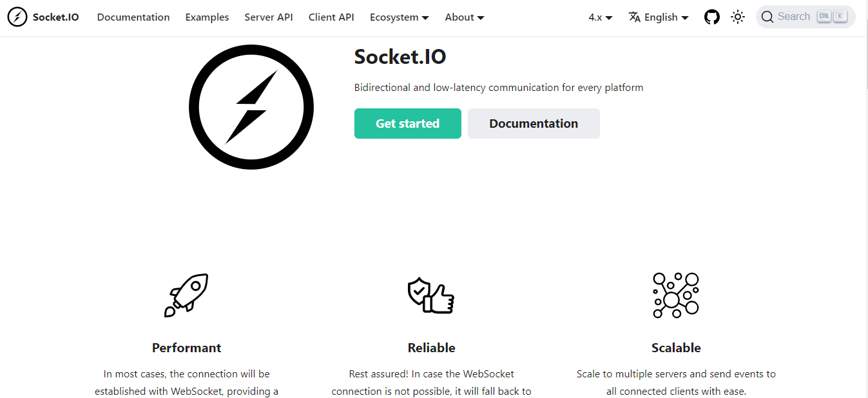Click the K key hint in search
Viewport: 868px width, 398px height.
840,17
